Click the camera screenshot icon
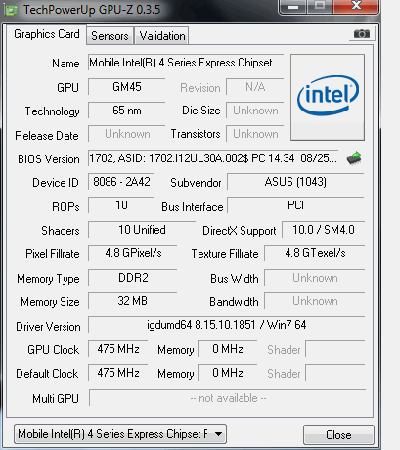 (362, 34)
